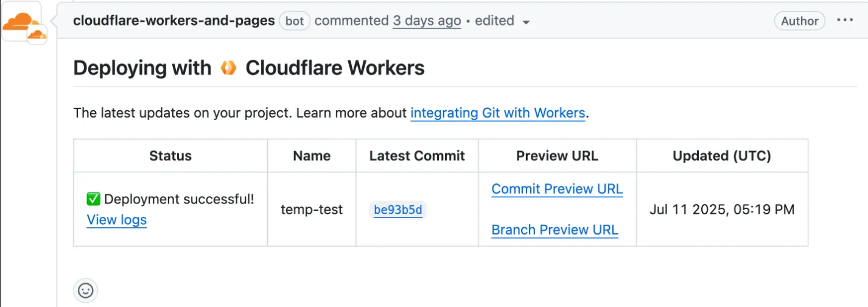Open the Branch Preview URL
Screen dimensions: 868x307
tap(555, 230)
